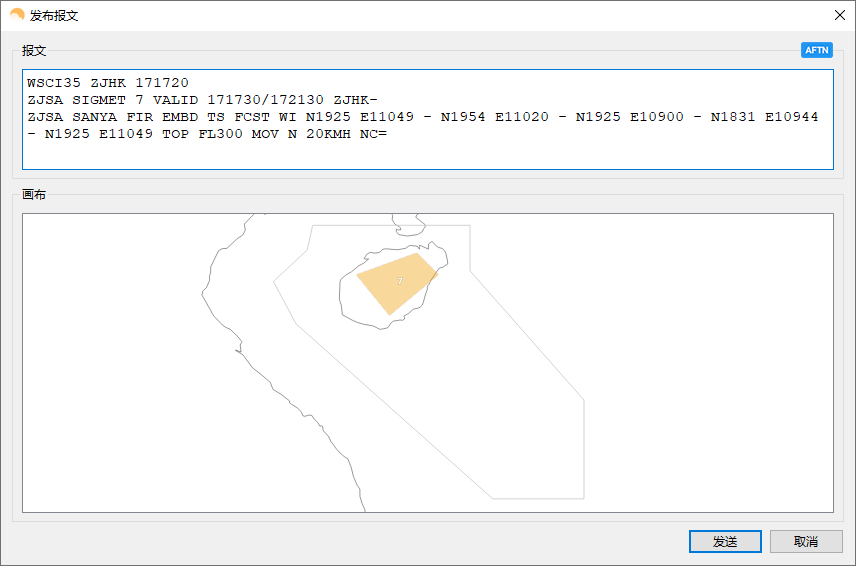Toggle the AFTN badge

(x=817, y=50)
